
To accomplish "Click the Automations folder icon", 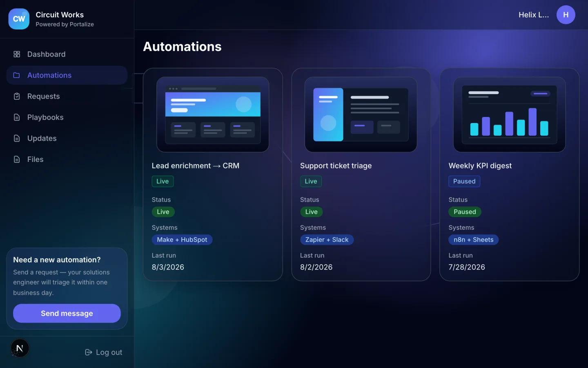I will (17, 75).
